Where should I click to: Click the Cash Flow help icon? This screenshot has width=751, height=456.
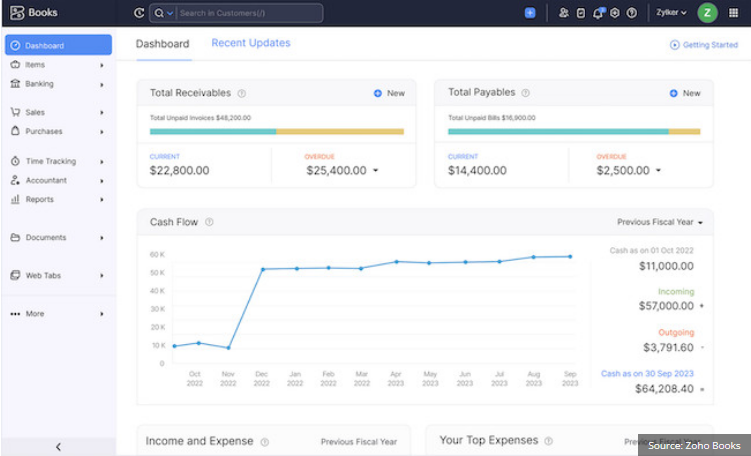point(209,222)
